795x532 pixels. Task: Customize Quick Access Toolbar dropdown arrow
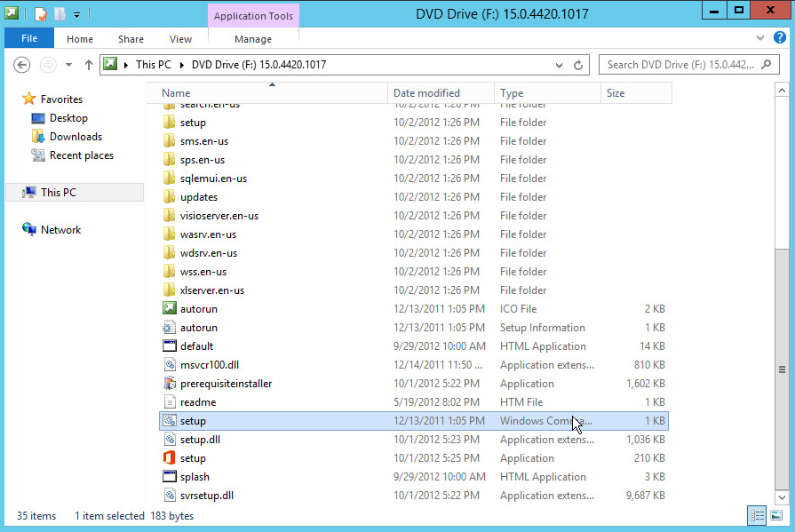coord(77,14)
